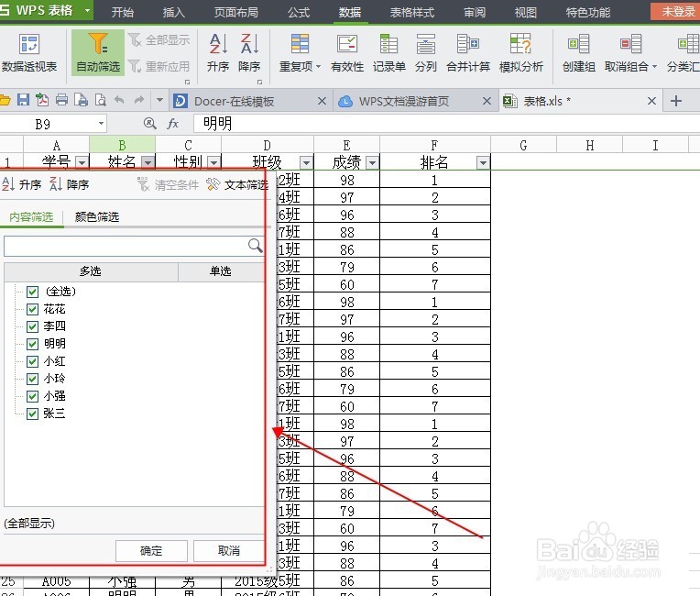This screenshot has width=700, height=596.
Task: Click Create Group (创建组)
Action: click(578, 52)
